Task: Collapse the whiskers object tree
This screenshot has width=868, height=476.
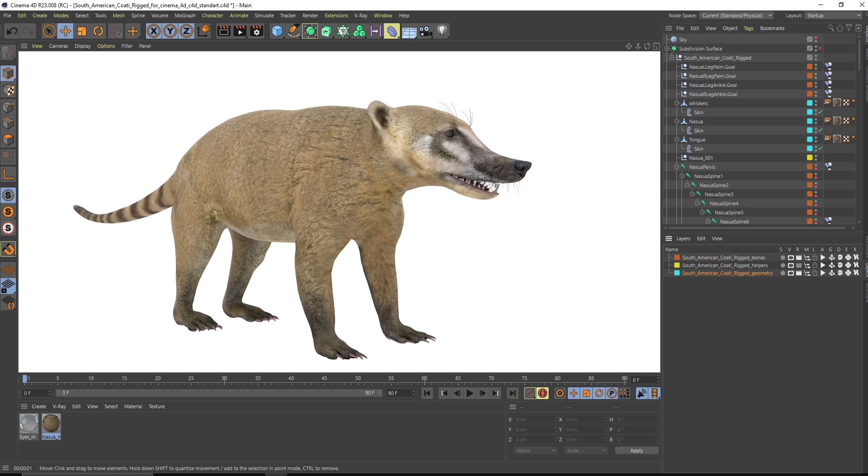Action: tap(677, 103)
